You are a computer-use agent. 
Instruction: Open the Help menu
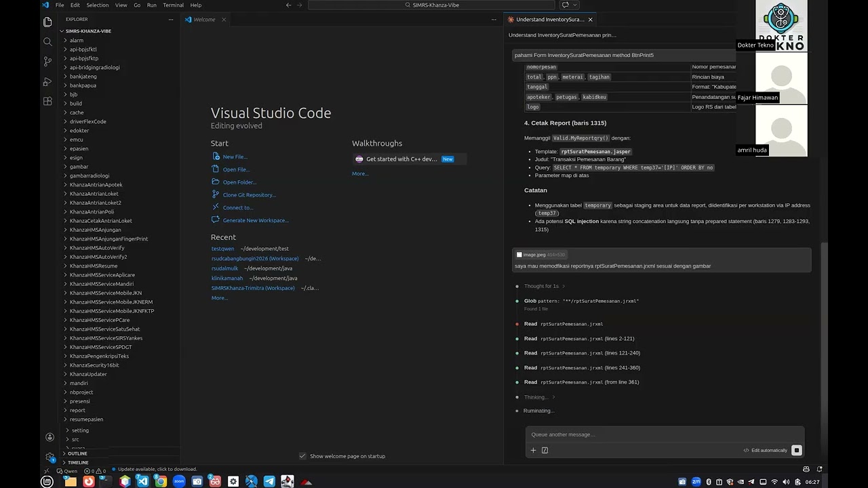(195, 5)
